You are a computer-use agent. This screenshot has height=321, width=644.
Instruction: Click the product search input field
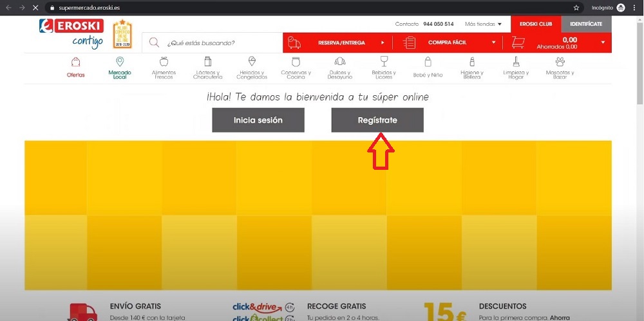(x=219, y=43)
